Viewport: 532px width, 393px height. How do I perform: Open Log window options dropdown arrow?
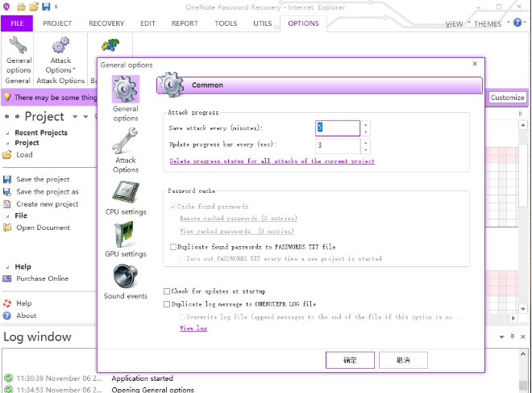click(501, 337)
